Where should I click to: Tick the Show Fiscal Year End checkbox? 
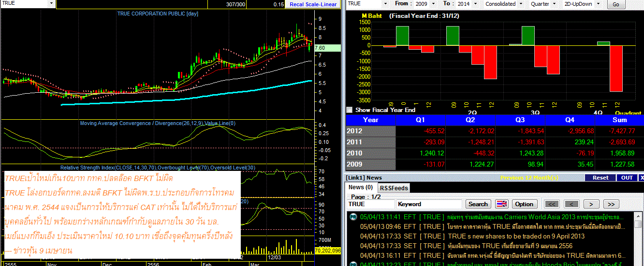pos(350,110)
